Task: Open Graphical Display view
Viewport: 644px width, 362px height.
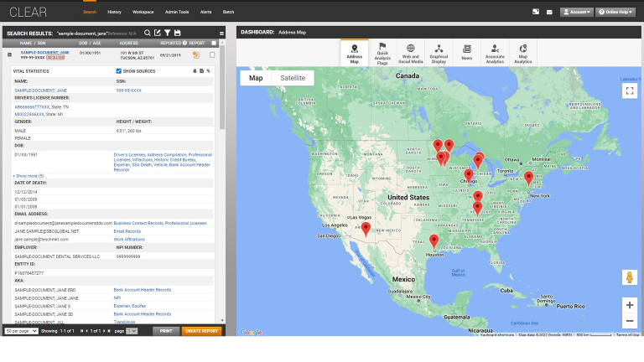Action: (439, 53)
